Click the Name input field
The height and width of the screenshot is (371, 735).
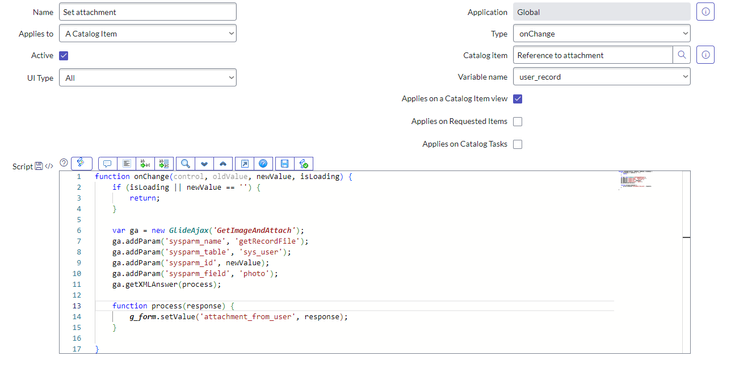click(148, 12)
